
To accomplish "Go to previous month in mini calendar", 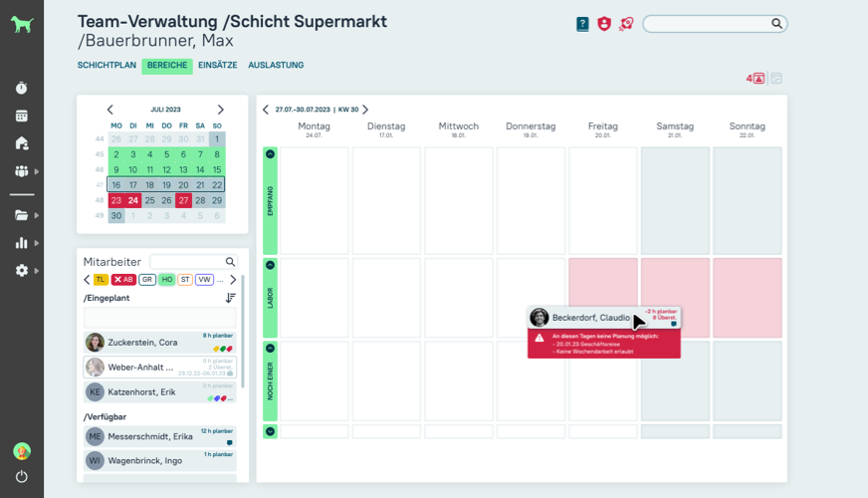I will point(109,110).
